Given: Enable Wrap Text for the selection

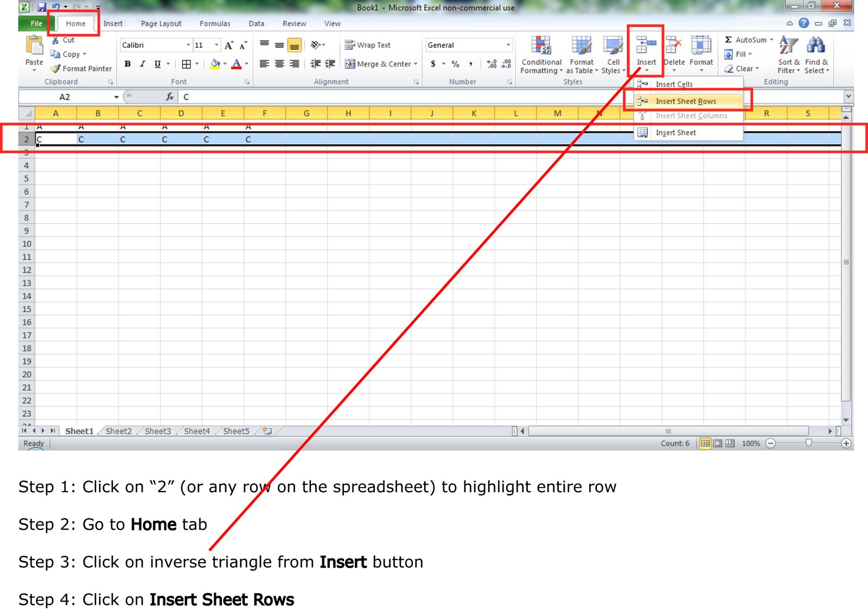Looking at the screenshot, I should (368, 45).
